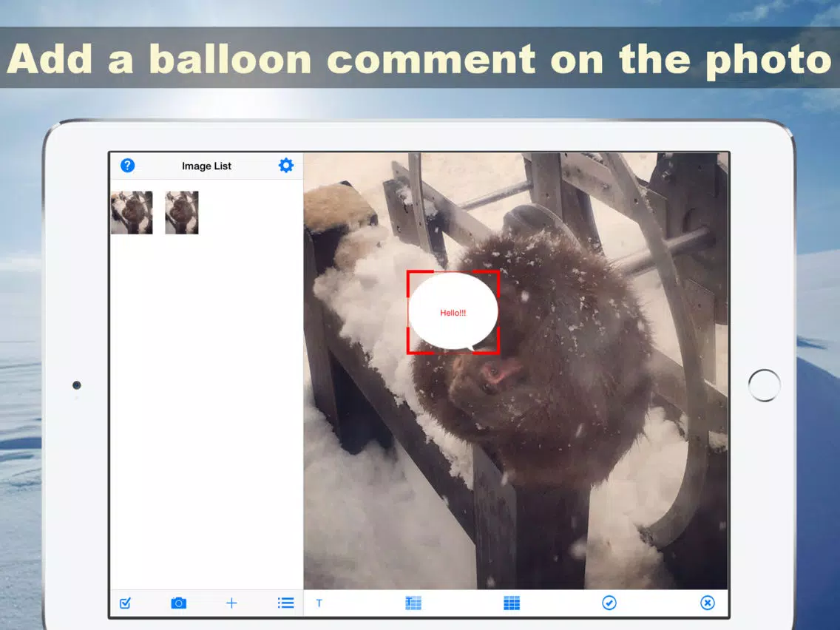Select the text T tool
Screen dimensions: 840x630
[319, 603]
